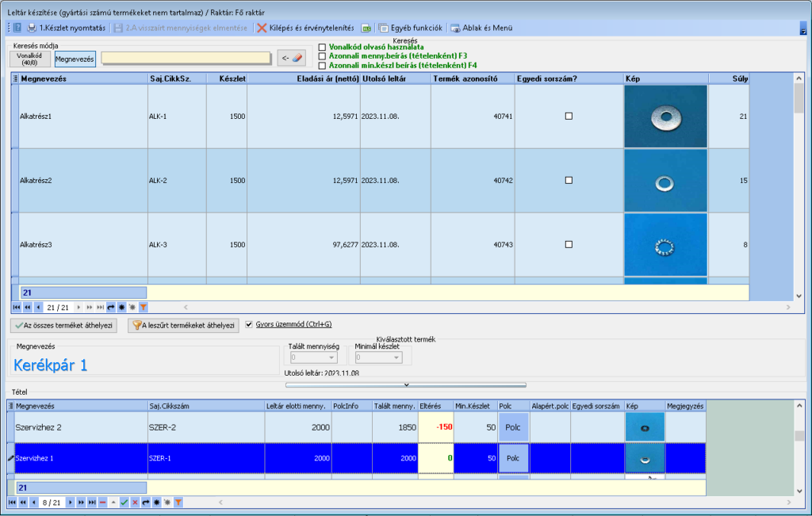Viewport: 812px width, 516px height.
Task: Toggle Egyedi sorszám checkbox for Alkatrész3
Action: point(569,244)
